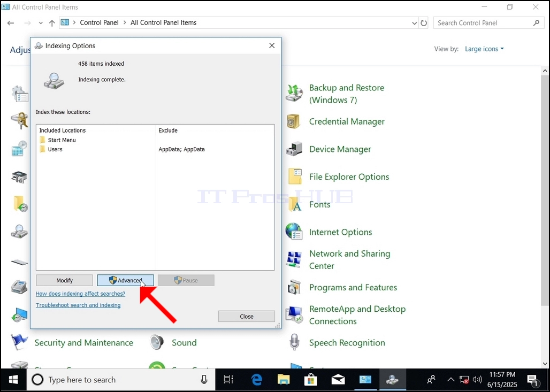Click the Control Panel breadcrumb

pyautogui.click(x=100, y=22)
